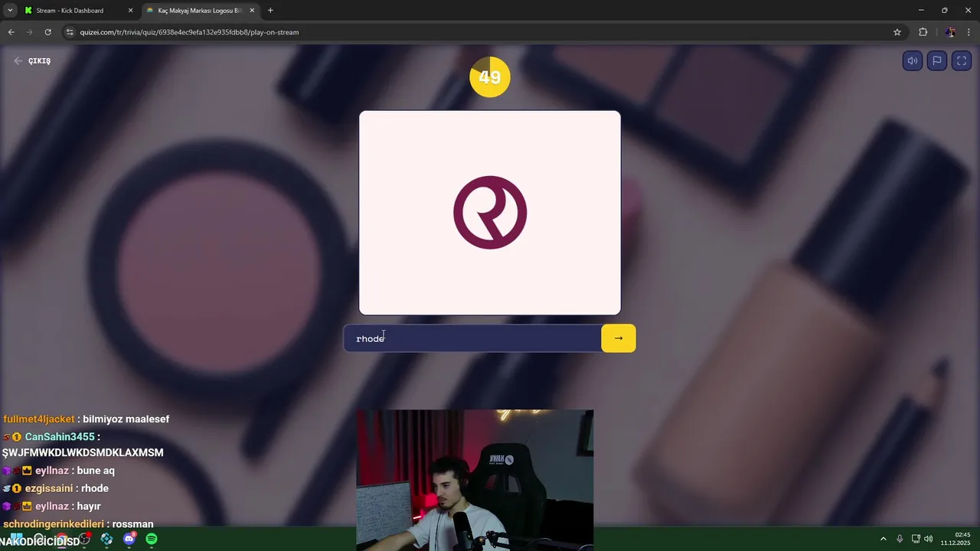Exit quiz via ÇIKIŞ link
Image resolution: width=980 pixels, height=551 pixels.
click(x=32, y=60)
